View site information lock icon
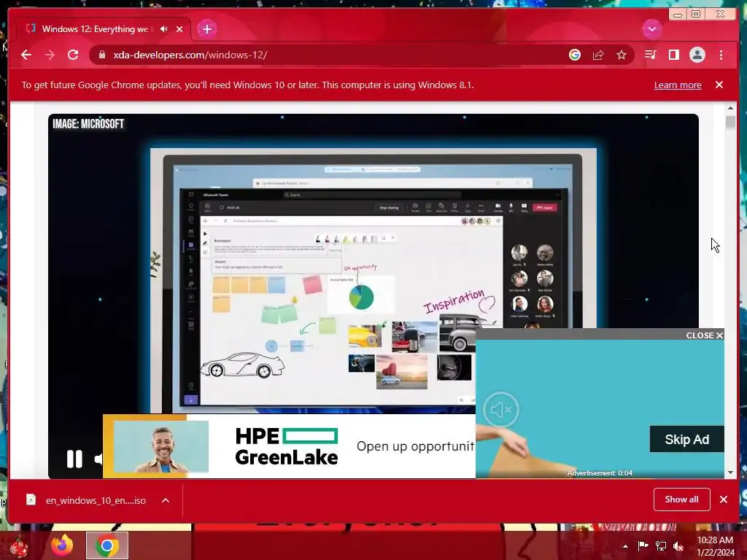 coord(101,55)
